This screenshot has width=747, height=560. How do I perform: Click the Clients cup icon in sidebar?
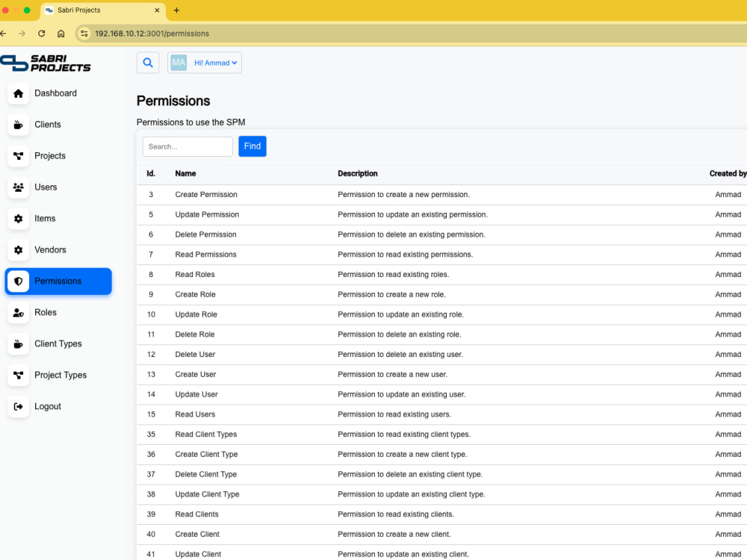(x=18, y=125)
